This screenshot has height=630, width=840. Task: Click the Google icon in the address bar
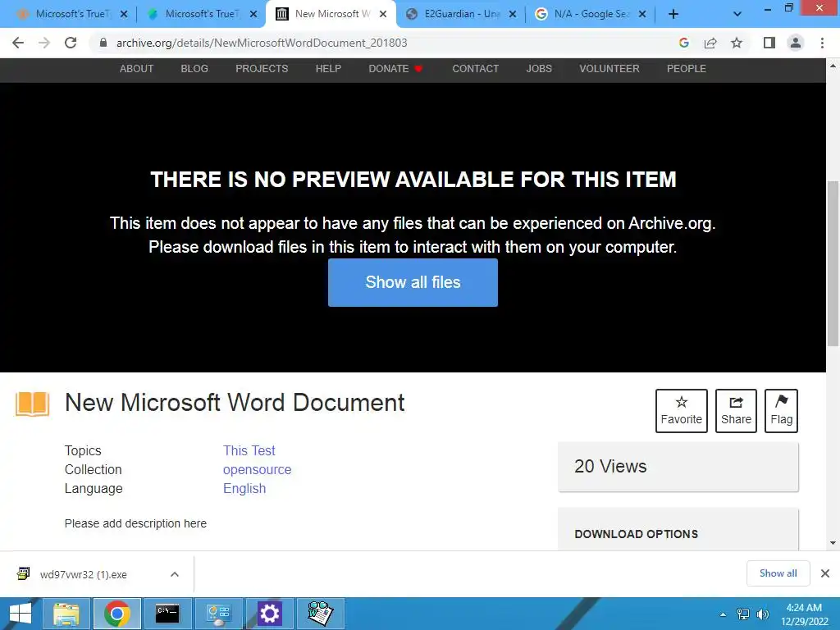(683, 43)
